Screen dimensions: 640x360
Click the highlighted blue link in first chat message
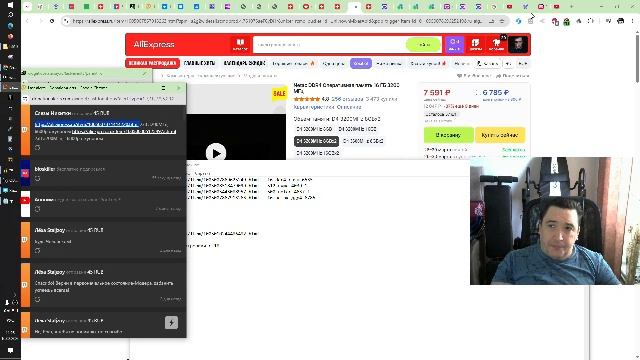click(x=87, y=124)
